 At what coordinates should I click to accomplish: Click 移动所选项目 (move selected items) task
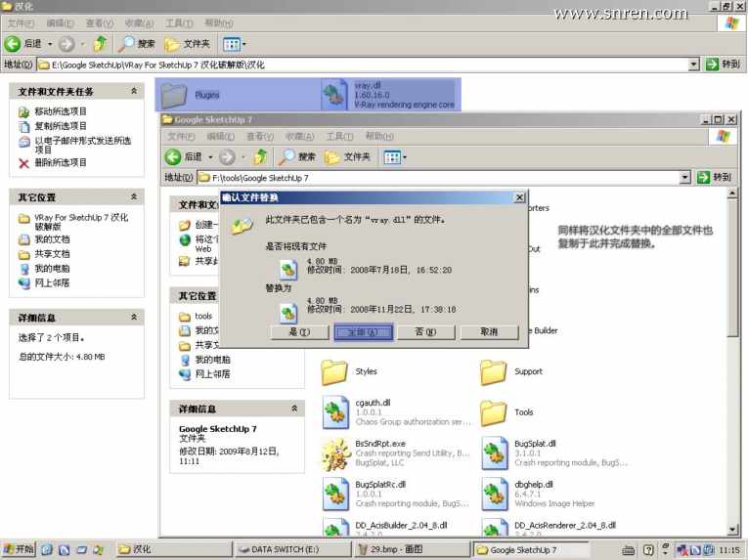(61, 111)
